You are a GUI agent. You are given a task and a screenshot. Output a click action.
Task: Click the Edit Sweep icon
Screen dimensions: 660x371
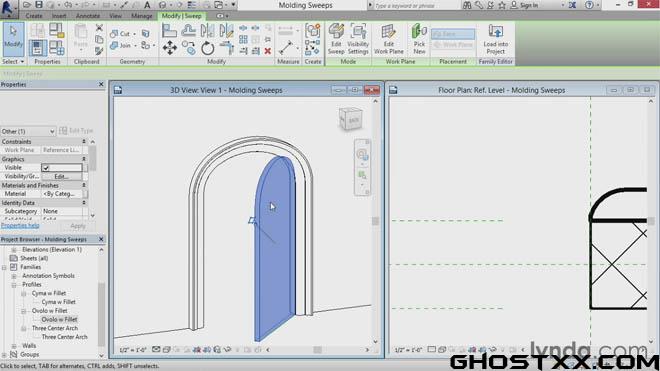(x=336, y=39)
